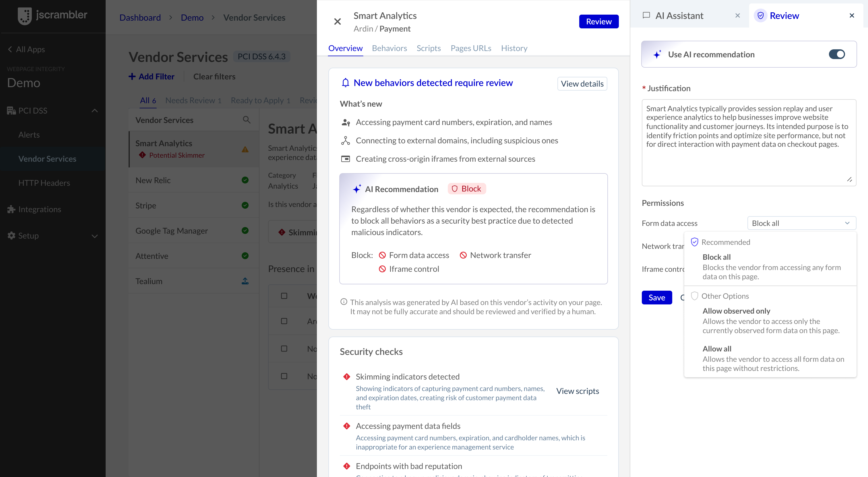Click the bell icon beside New behaviors
The height and width of the screenshot is (477, 868).
tap(345, 83)
